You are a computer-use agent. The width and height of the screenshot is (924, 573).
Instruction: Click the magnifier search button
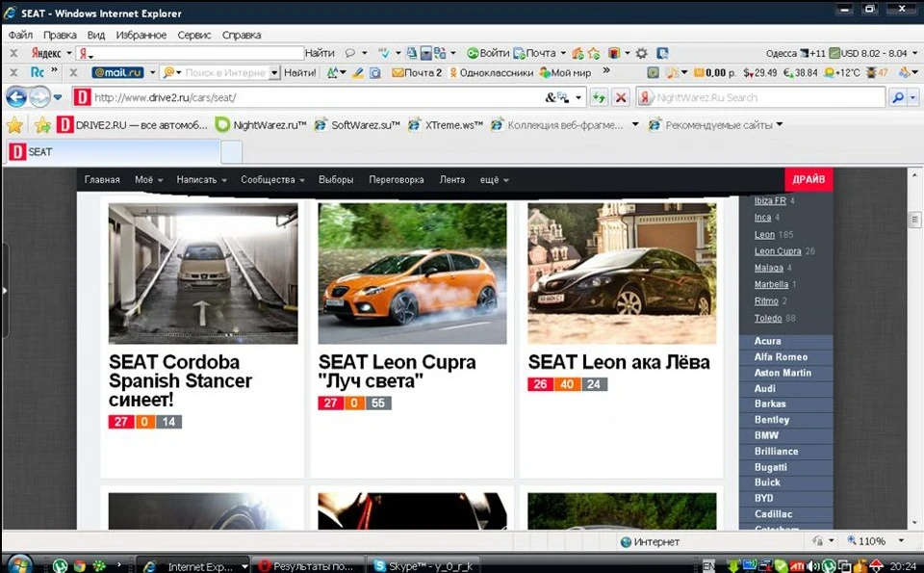click(897, 98)
